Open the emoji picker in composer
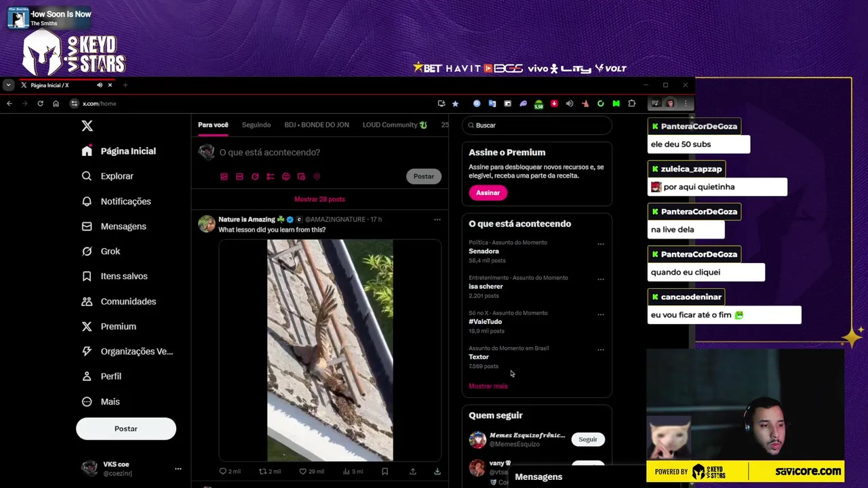The height and width of the screenshot is (488, 868). pyautogui.click(x=286, y=176)
